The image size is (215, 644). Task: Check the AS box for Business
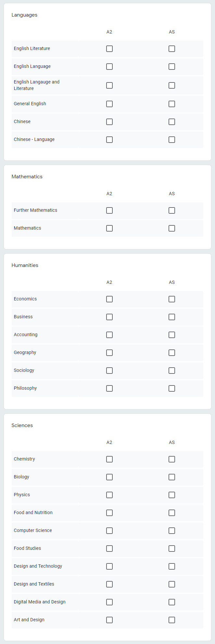[172, 317]
